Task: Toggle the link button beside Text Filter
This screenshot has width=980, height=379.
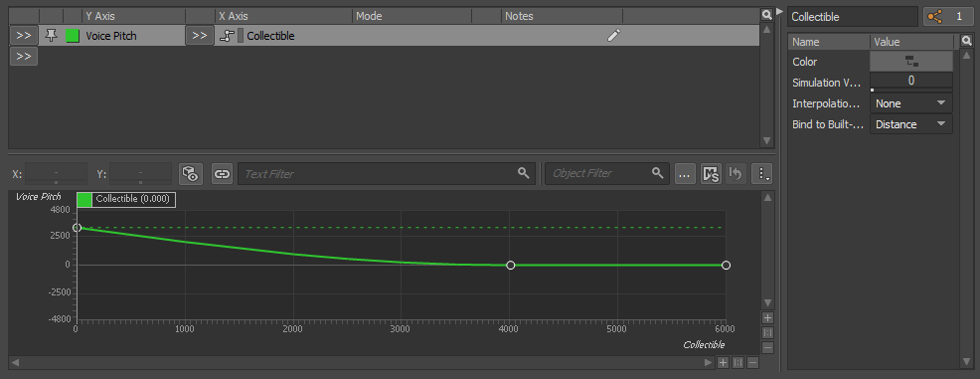Action: pyautogui.click(x=222, y=174)
